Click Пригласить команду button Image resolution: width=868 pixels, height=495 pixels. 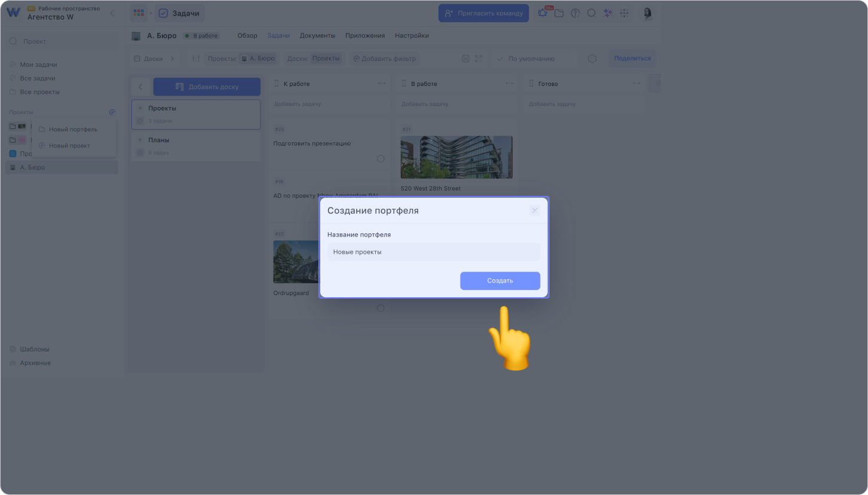tap(483, 13)
